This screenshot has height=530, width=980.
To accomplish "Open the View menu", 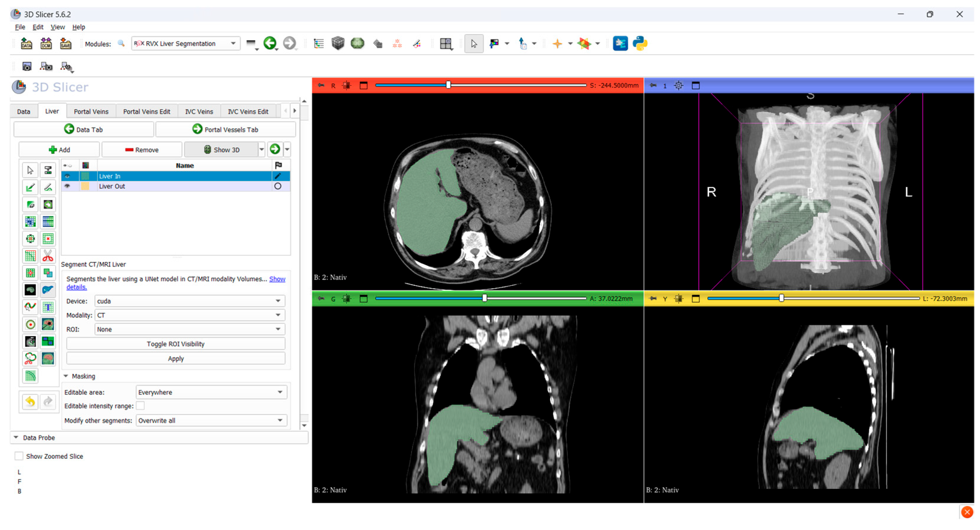I will 57,27.
